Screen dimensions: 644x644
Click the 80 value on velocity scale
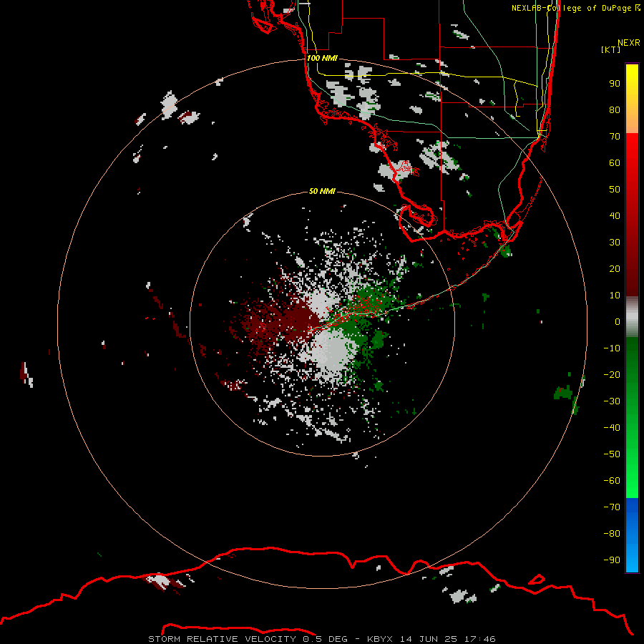(615, 110)
